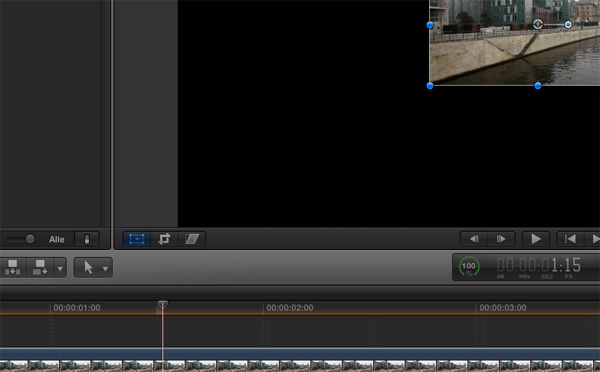Toggle the clip appearance switch next to Alle
600x372 pixels.
(x=87, y=239)
